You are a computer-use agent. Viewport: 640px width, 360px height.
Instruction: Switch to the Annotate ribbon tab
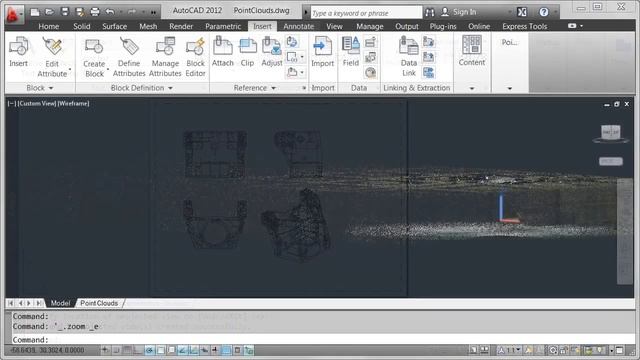pyautogui.click(x=299, y=26)
